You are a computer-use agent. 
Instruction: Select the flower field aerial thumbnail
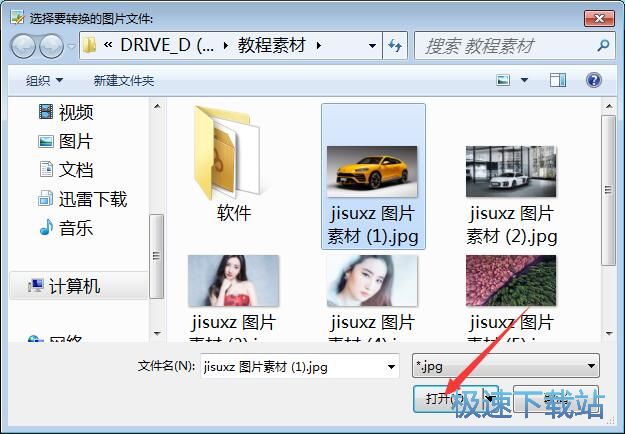511,281
